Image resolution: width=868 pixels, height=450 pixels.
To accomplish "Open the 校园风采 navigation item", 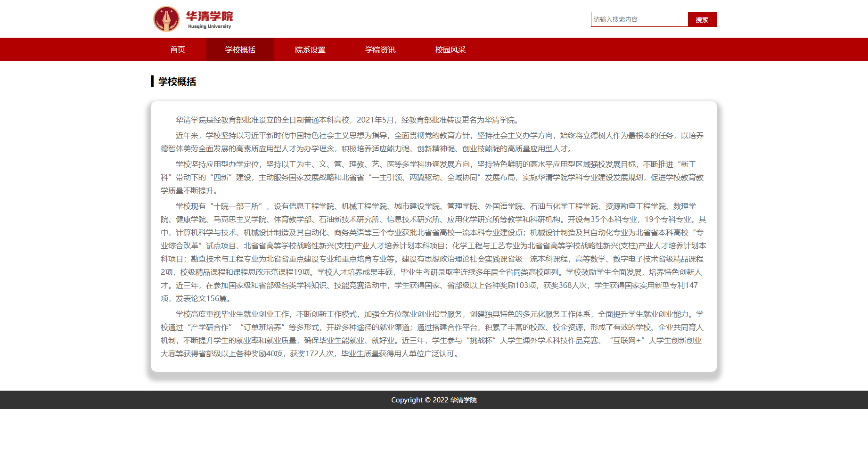I will 450,49.
